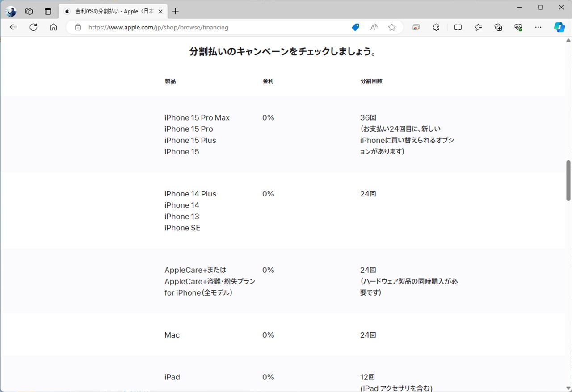
Task: Open the Edge Wallet icon
Action: (x=355, y=27)
